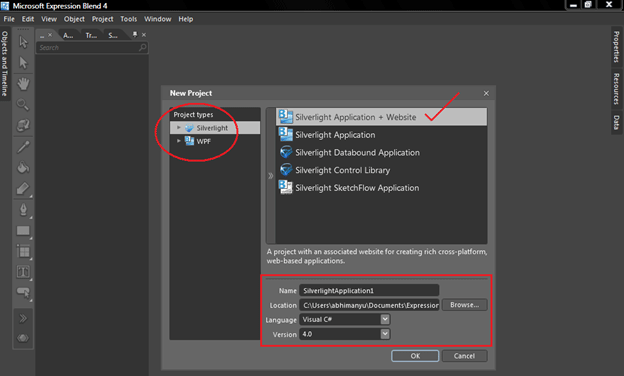
Task: Select Silverlight SketchFlow Application template
Action: (381, 188)
